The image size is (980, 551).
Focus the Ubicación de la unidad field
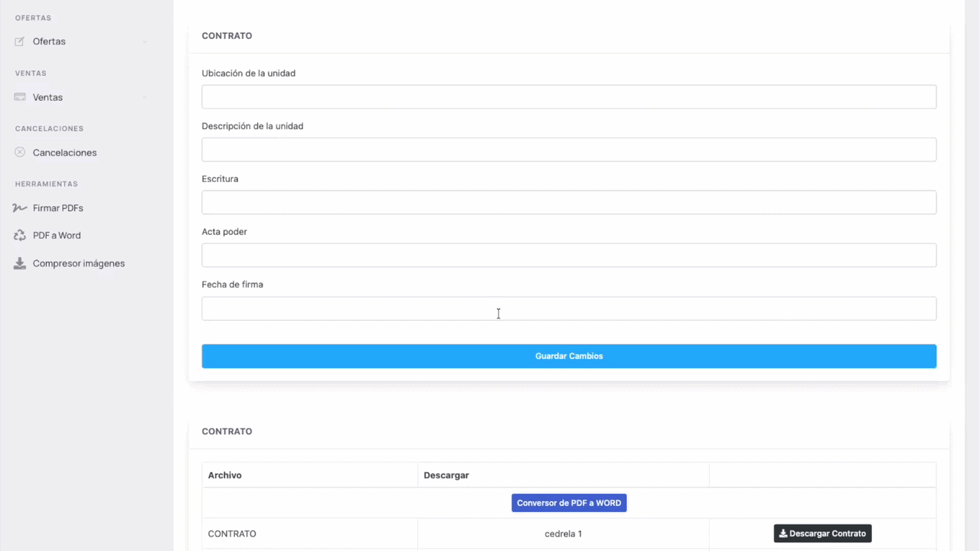569,97
